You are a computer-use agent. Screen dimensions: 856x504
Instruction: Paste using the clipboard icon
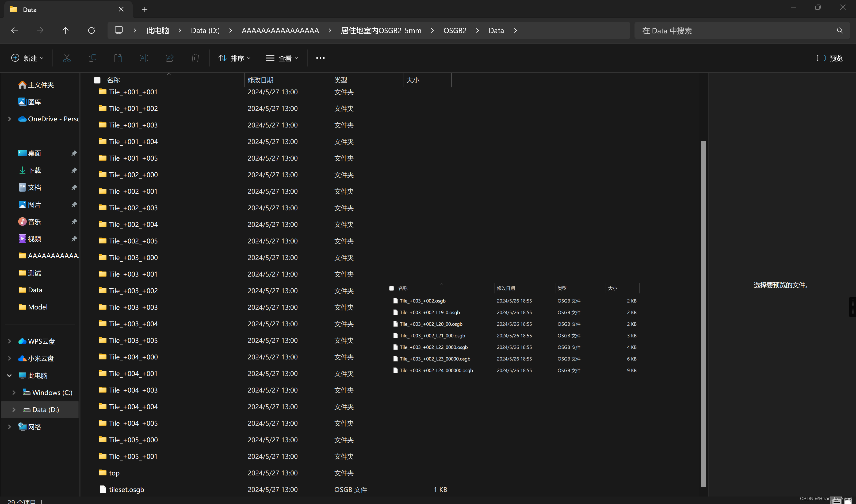coord(118,58)
